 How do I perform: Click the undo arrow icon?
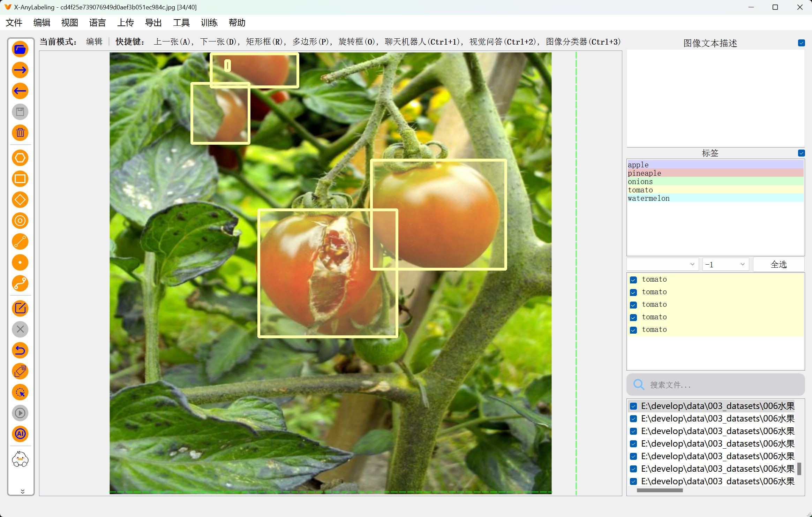pos(20,350)
